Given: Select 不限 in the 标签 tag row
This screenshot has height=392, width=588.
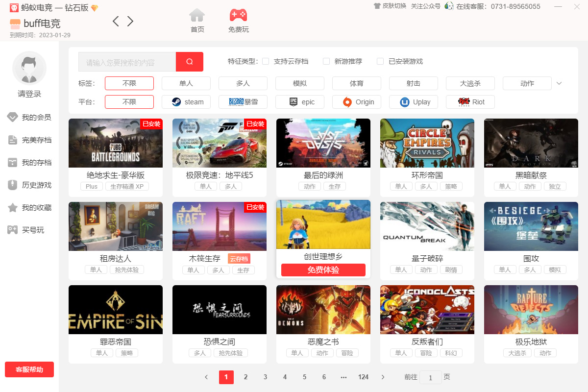Looking at the screenshot, I should pyautogui.click(x=129, y=83).
